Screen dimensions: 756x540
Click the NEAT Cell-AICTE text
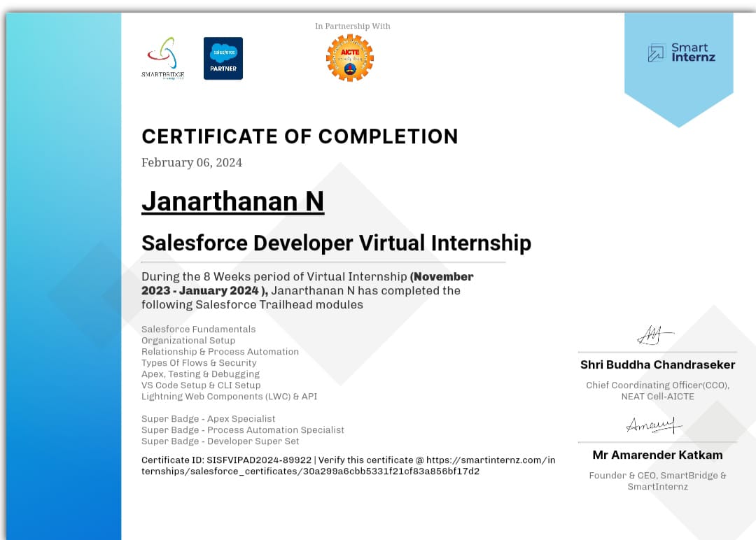[657, 397]
